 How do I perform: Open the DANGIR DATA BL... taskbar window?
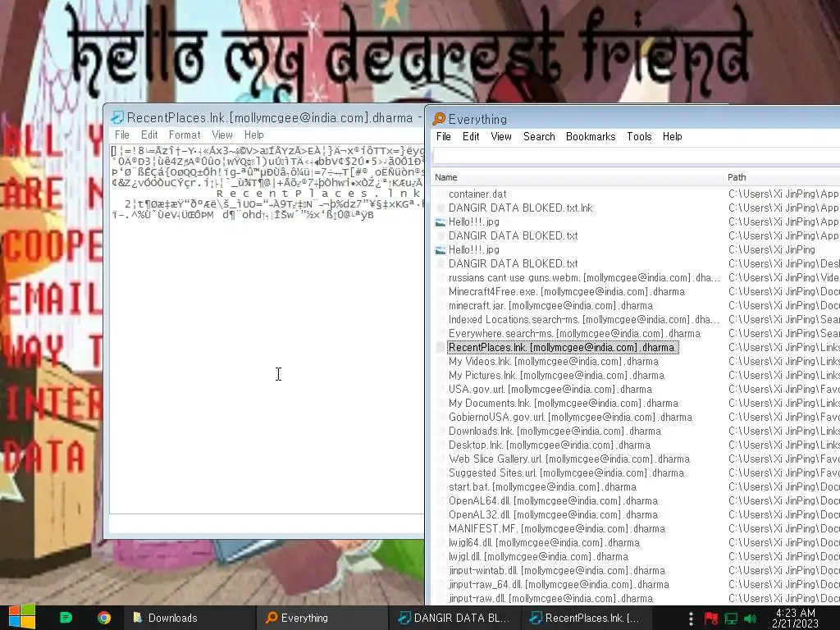tap(454, 618)
